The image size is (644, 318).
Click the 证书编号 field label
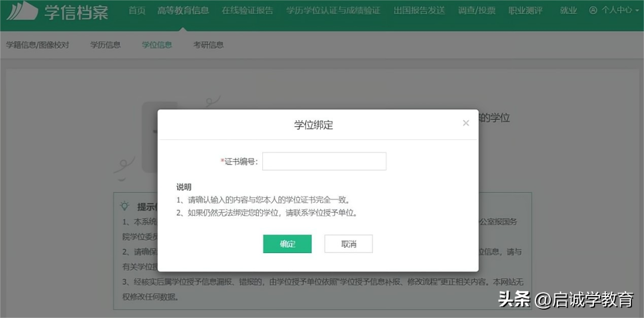click(240, 161)
